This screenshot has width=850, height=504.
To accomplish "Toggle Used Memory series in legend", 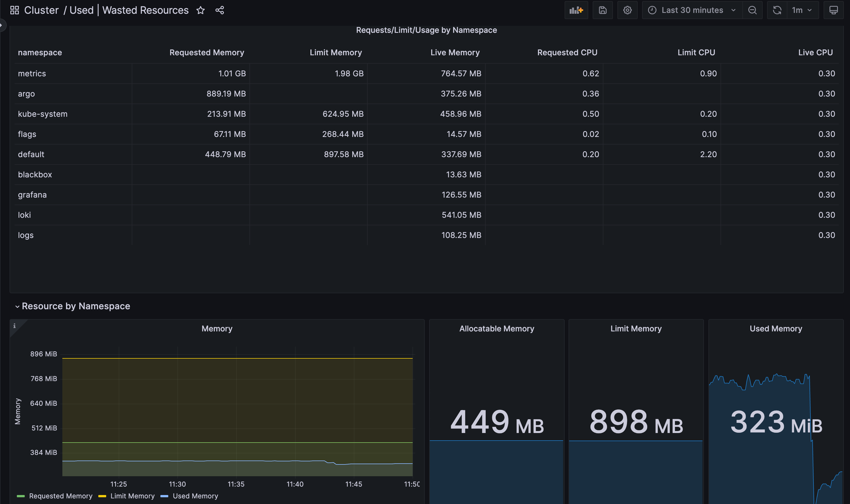I will (x=195, y=496).
